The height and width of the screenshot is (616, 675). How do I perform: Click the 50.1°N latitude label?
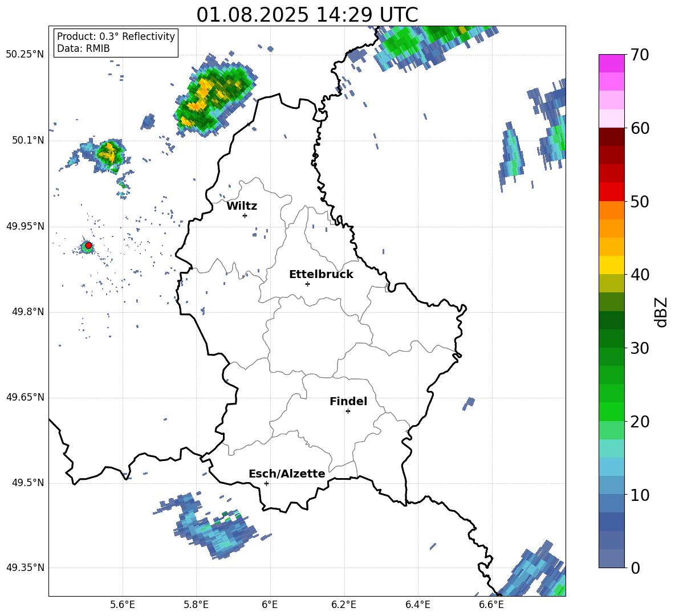[x=28, y=141]
